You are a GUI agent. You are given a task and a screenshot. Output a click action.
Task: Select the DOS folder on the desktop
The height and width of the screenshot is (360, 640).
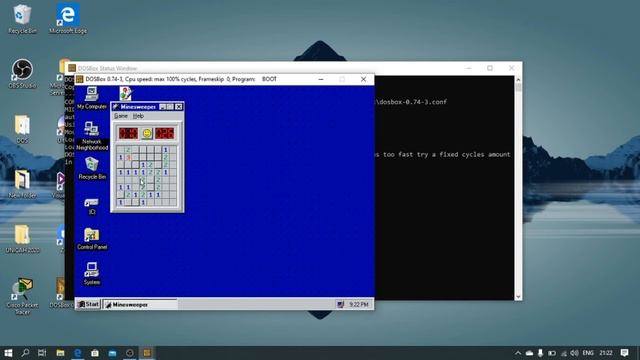[22, 129]
